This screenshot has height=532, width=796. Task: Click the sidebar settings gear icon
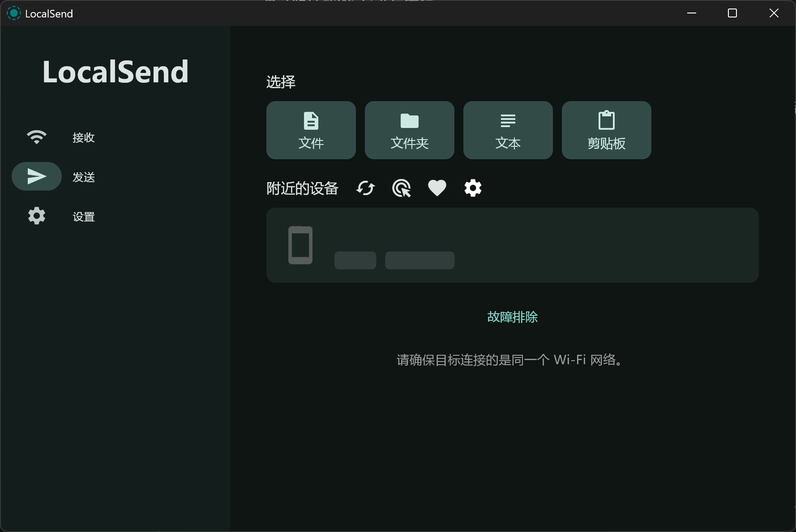pos(37,216)
